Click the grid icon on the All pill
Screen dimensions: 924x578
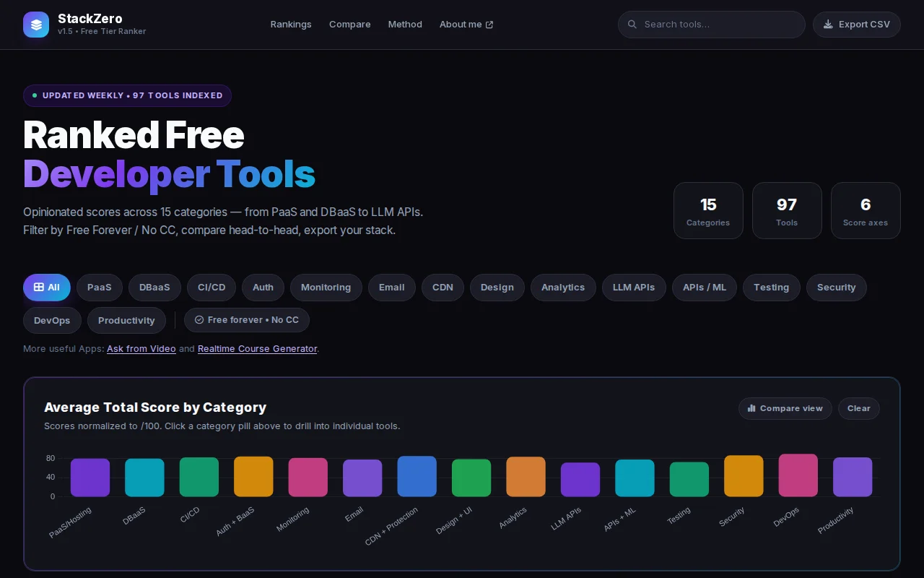click(39, 288)
